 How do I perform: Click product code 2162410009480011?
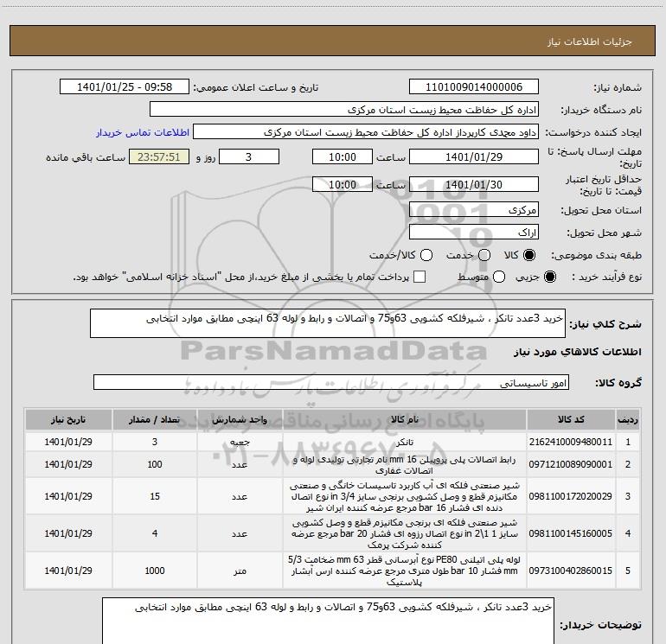571,442
